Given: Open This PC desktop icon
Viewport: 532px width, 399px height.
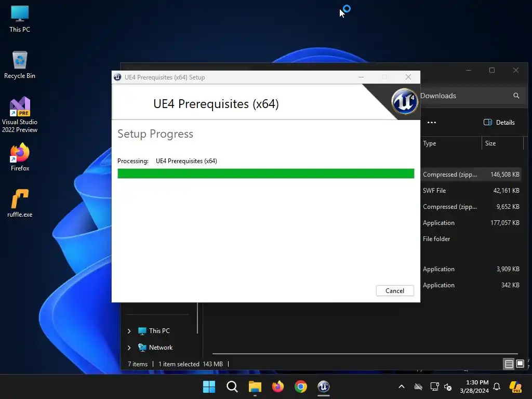Looking at the screenshot, I should [20, 19].
